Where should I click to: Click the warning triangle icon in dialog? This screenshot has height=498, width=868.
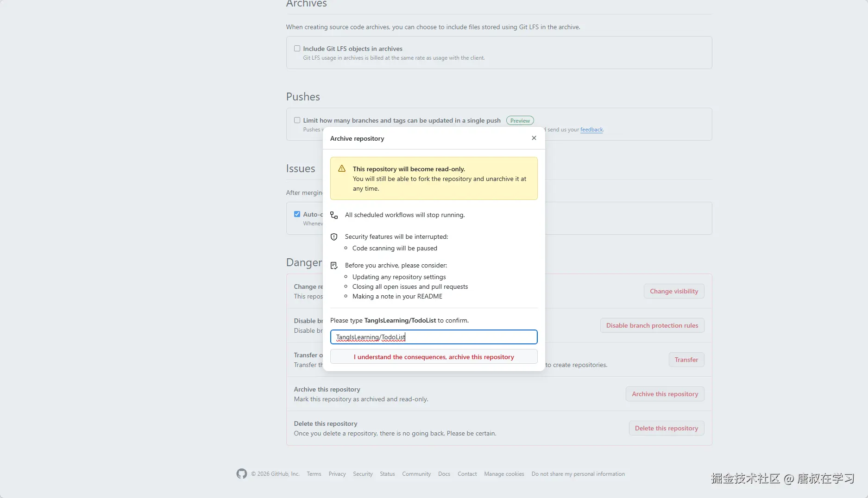click(x=342, y=168)
